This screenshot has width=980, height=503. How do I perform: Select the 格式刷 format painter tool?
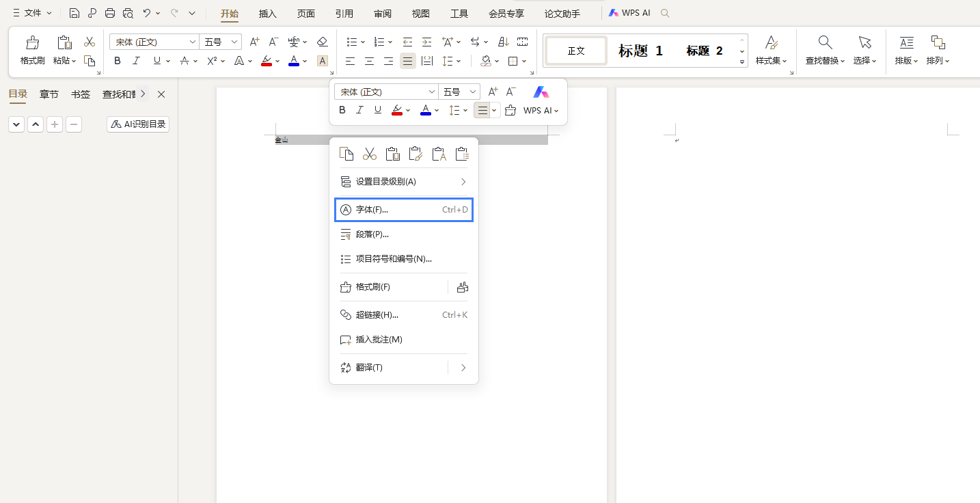point(31,49)
